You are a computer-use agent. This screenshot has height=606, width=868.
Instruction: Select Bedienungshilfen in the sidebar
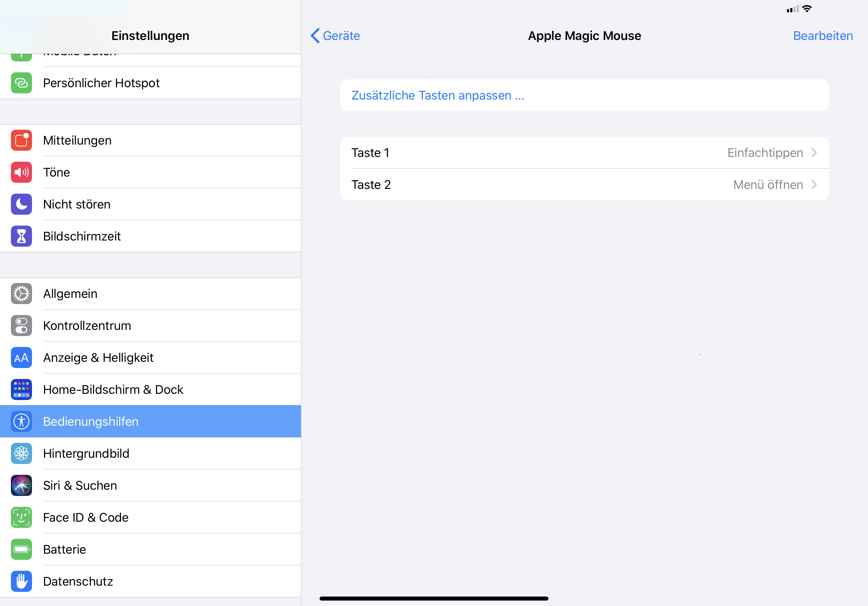point(91,421)
